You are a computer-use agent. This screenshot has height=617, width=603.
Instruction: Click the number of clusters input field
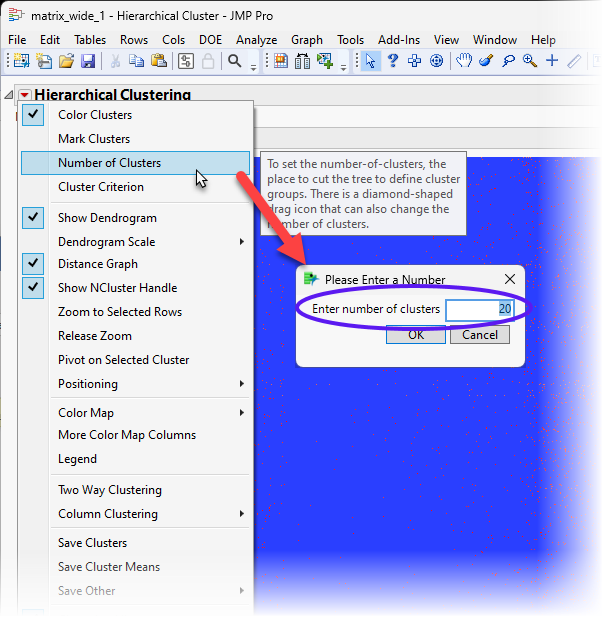pyautogui.click(x=479, y=309)
